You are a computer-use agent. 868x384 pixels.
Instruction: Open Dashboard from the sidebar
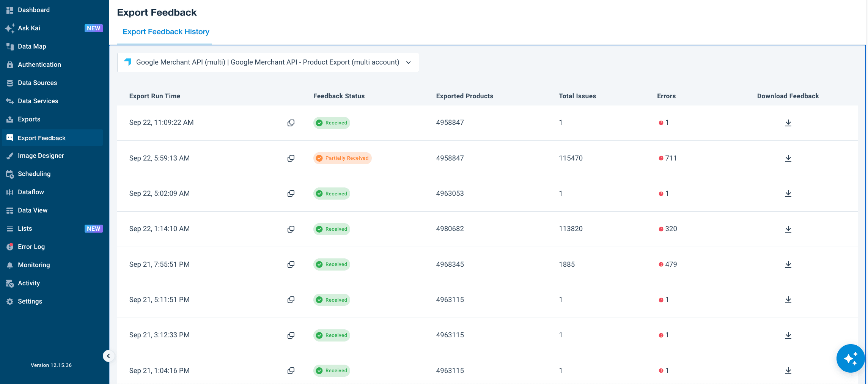[x=33, y=10]
